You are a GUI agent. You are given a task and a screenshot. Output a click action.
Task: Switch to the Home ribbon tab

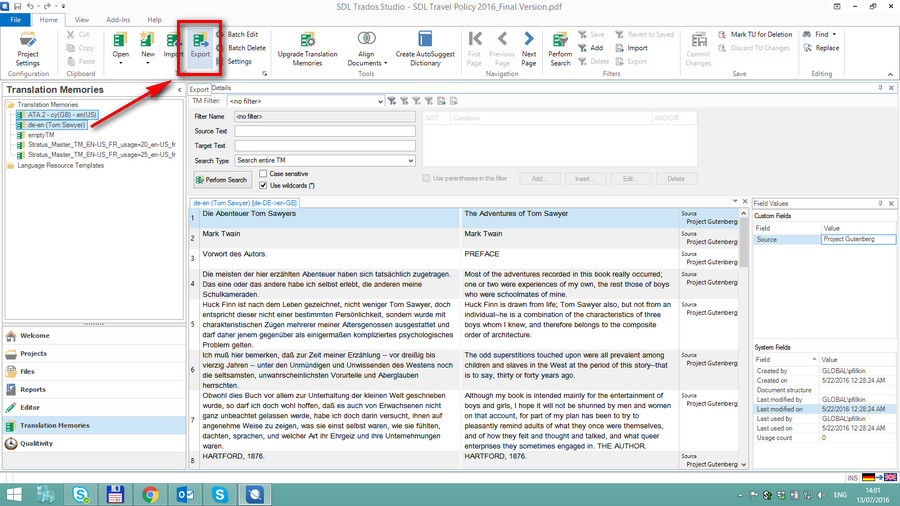pyautogui.click(x=48, y=20)
